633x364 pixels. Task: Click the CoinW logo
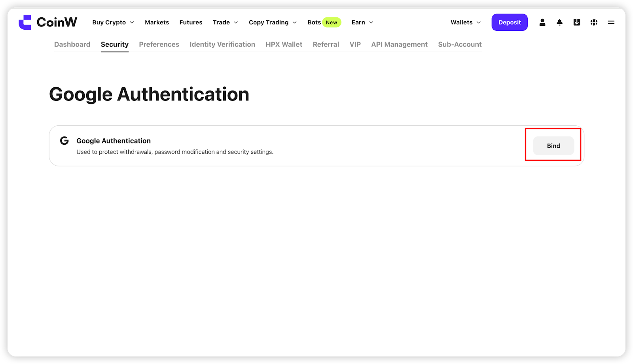tap(48, 22)
